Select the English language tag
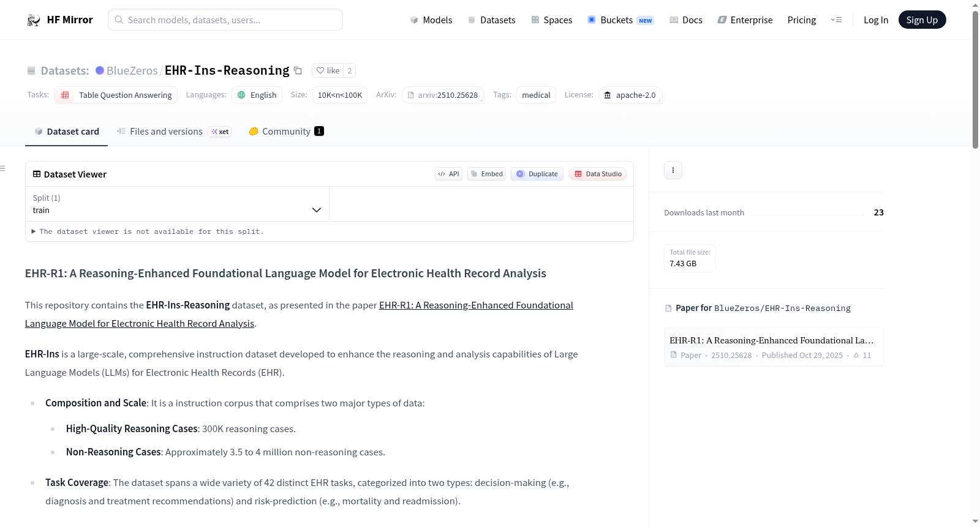 tap(257, 95)
